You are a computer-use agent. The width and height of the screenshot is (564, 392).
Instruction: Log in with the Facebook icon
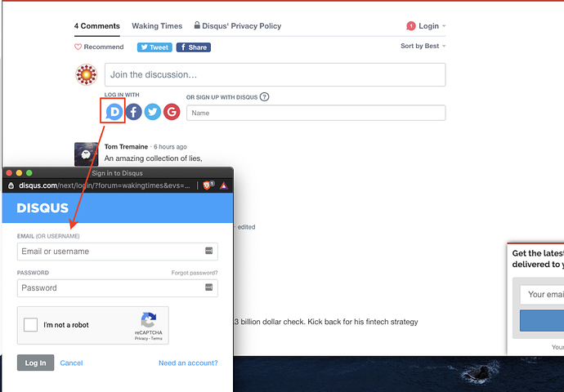point(133,112)
